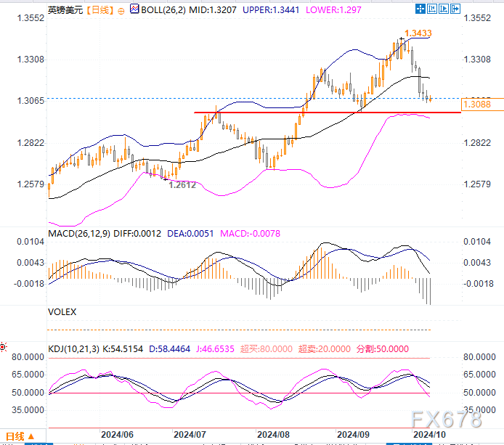The image size is (504, 445).
Task: Click the 超卖:20.0000 oversold label
Action: (x=325, y=349)
